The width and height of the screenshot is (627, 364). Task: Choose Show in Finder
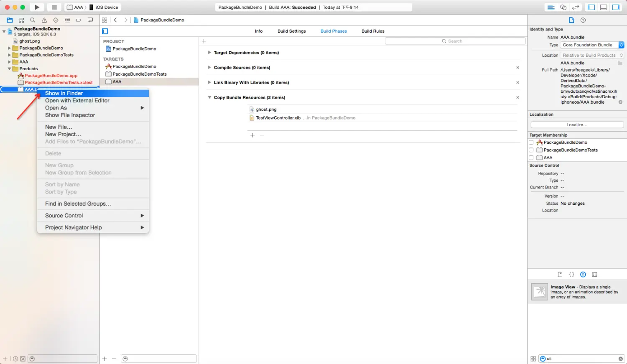point(93,93)
